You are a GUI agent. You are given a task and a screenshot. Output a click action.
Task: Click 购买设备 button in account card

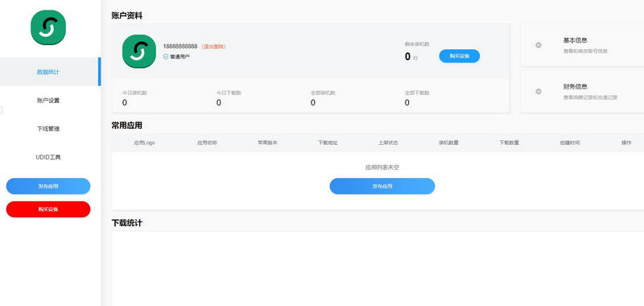[459, 56]
